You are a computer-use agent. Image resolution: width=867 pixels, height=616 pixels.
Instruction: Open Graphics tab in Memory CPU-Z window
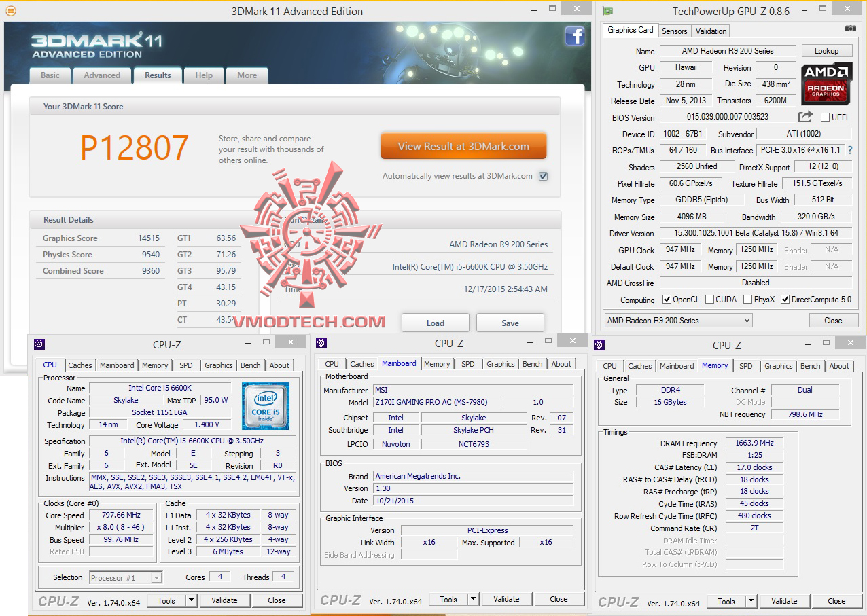click(779, 366)
